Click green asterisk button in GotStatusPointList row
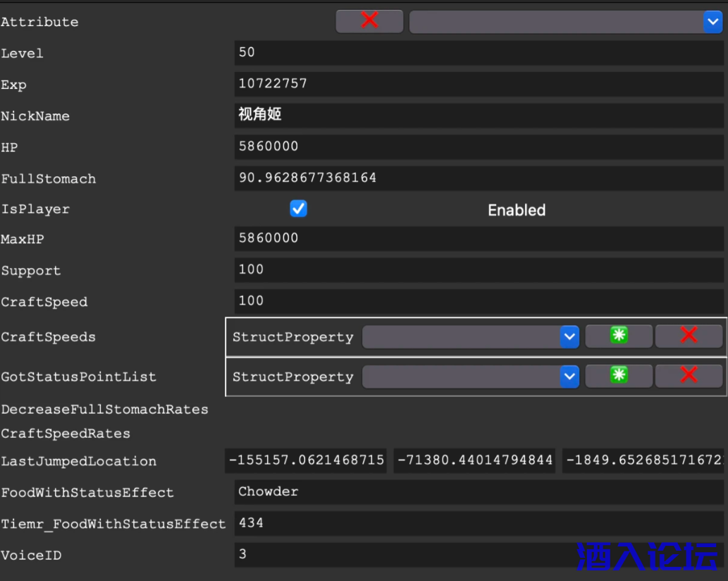The width and height of the screenshot is (728, 581). tap(618, 377)
